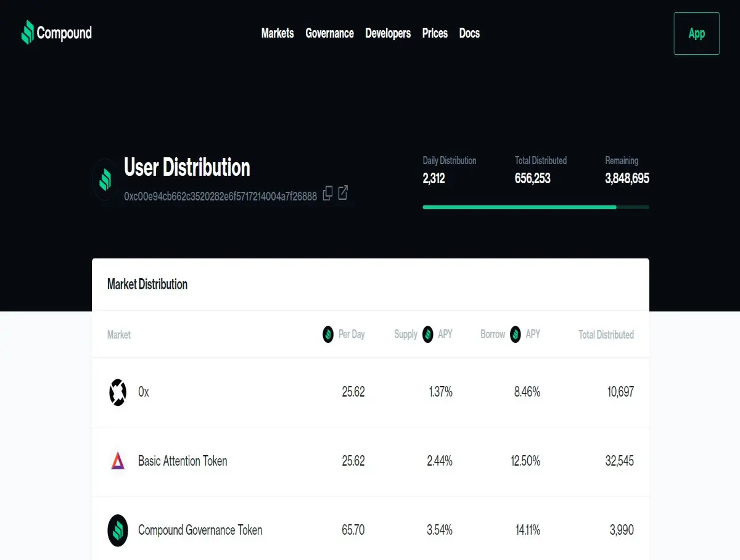
Task: Click 0x borrow APY 8.46%
Action: 527,392
